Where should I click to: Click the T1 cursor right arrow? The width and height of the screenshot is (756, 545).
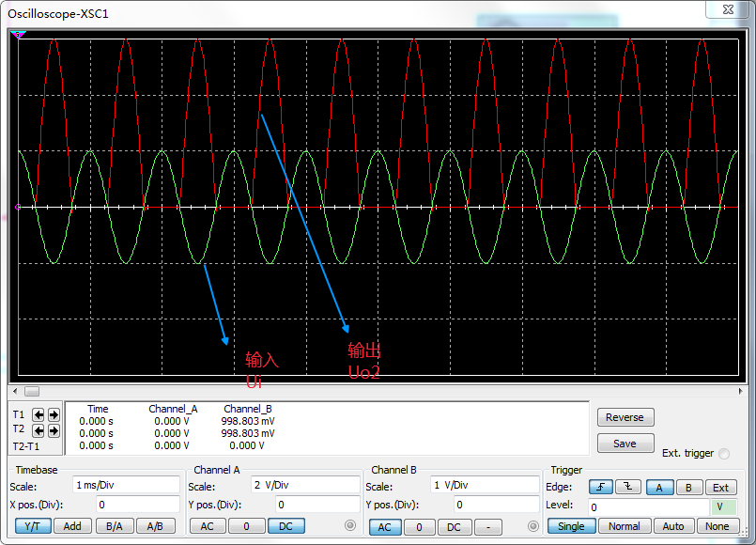(x=54, y=414)
